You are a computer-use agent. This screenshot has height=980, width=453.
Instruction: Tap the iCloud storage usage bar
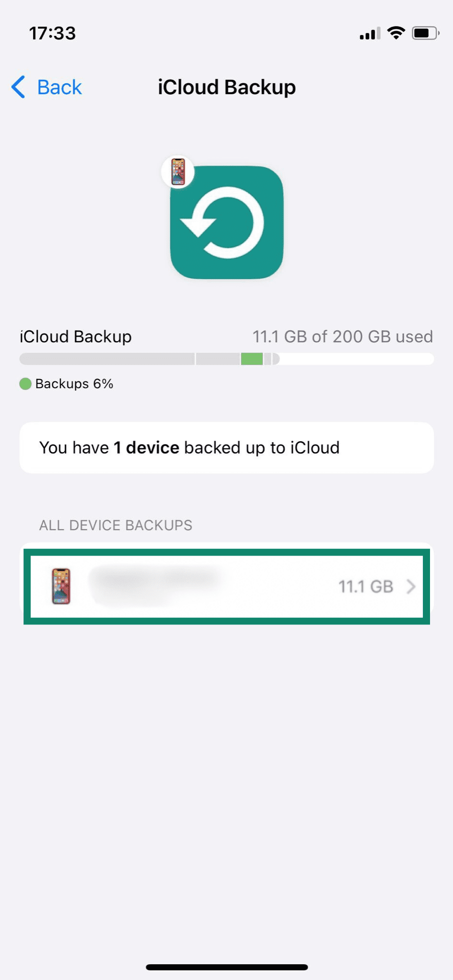coord(226,357)
